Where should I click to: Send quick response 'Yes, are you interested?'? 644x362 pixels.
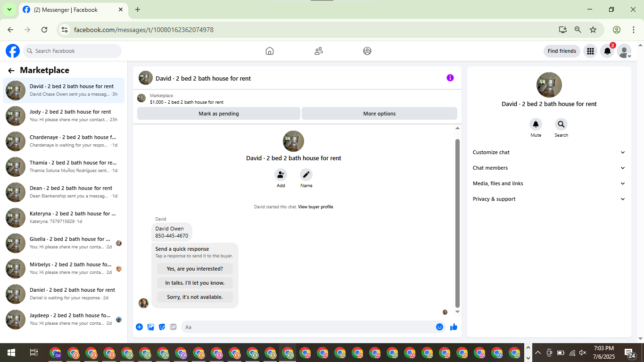click(195, 269)
